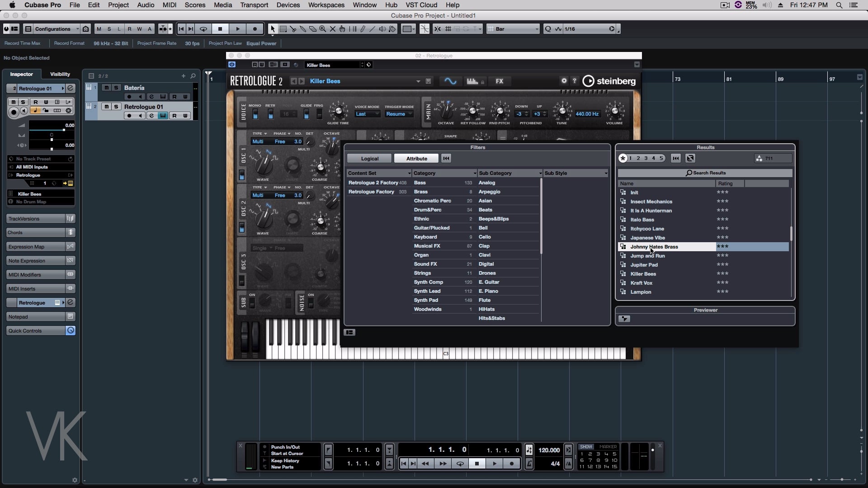Click the Logical filter button
The image size is (868, 488).
point(369,159)
